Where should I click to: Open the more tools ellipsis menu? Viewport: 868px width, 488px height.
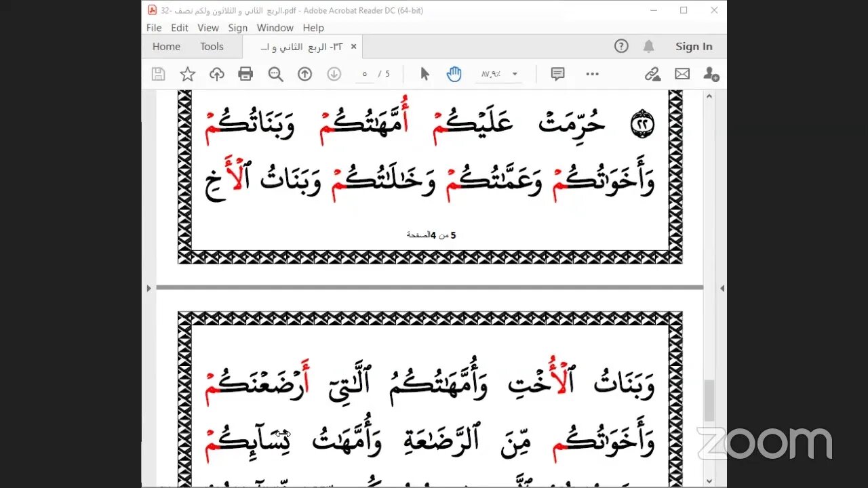coord(592,75)
